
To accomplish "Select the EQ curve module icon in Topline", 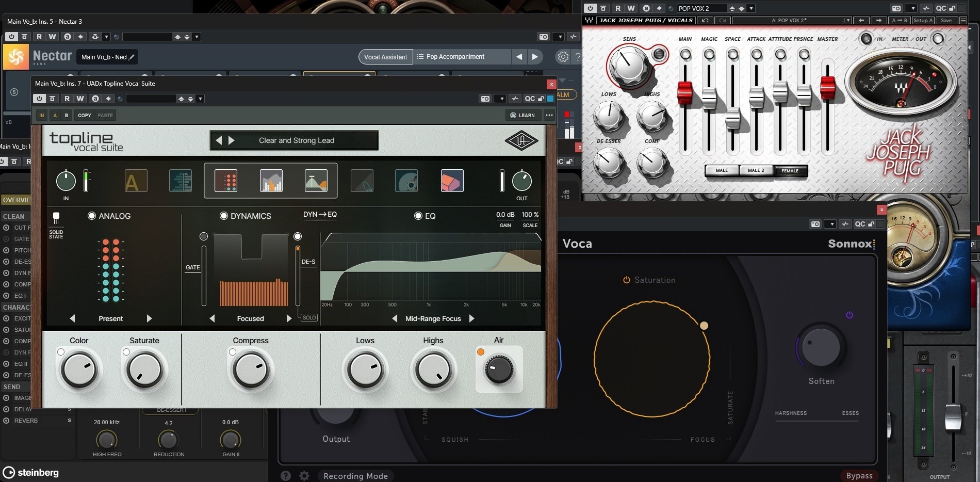I will [x=316, y=181].
